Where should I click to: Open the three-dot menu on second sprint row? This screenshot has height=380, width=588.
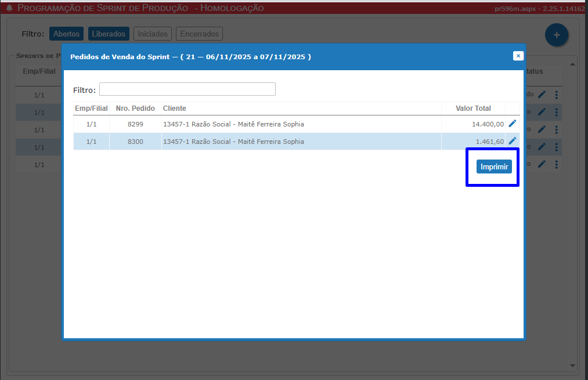point(556,112)
